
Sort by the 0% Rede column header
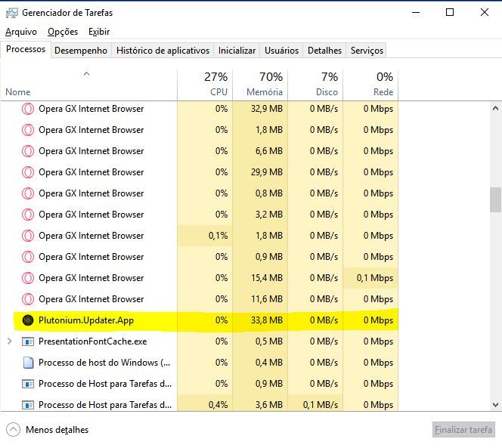click(x=370, y=85)
